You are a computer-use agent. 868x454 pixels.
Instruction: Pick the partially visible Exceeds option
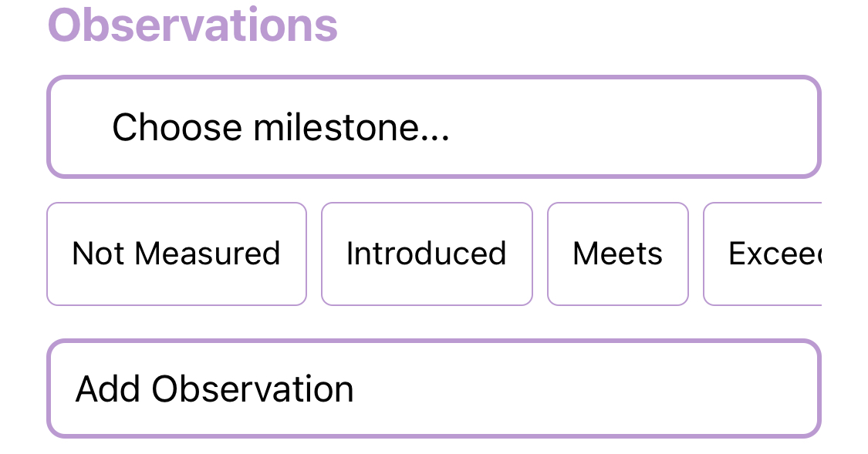(763, 254)
